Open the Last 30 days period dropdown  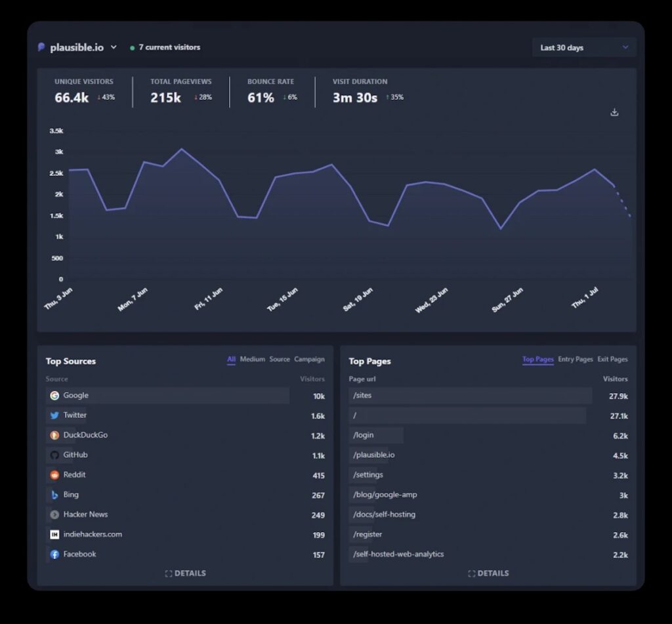584,48
